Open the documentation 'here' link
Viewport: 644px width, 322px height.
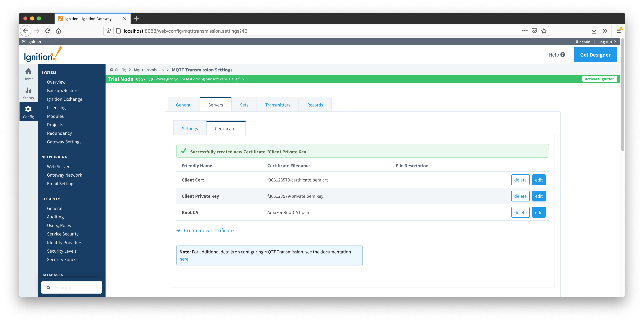pos(184,259)
